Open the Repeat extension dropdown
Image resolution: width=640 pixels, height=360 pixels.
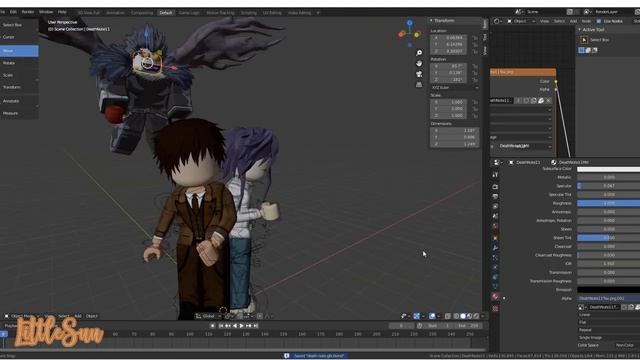609,330
